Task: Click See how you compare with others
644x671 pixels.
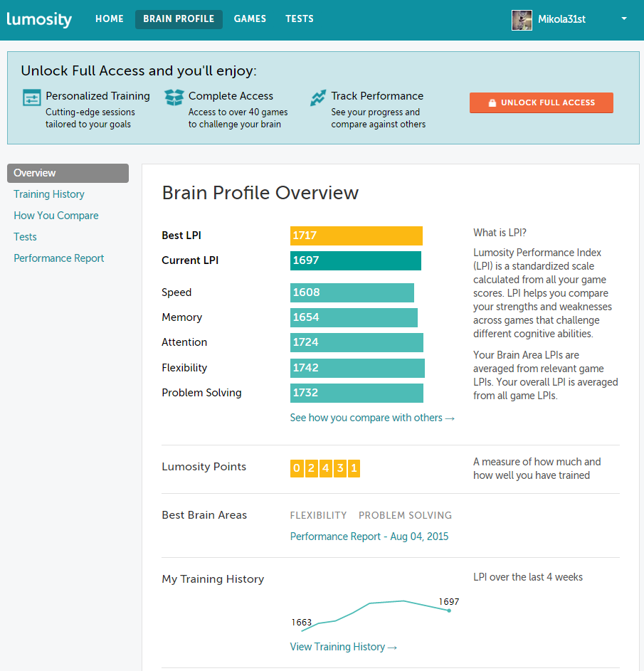Action: [372, 418]
